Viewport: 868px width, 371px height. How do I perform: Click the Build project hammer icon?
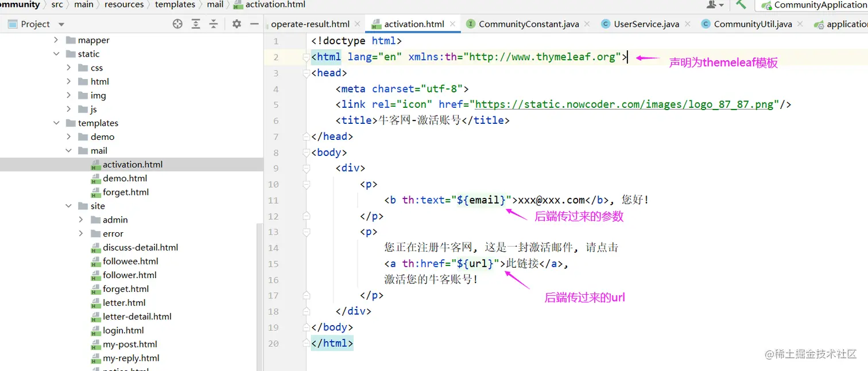click(741, 4)
